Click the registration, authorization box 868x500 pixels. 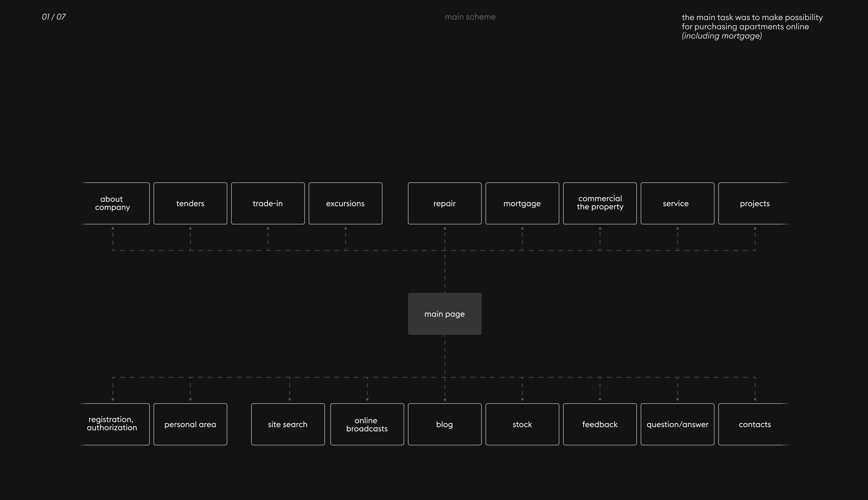point(113,424)
